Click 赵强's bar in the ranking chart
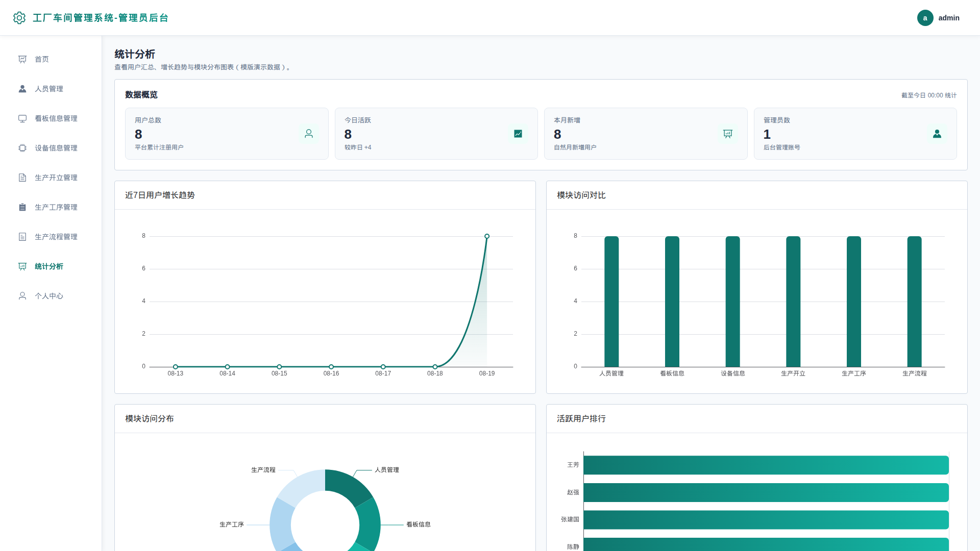 coord(766,492)
